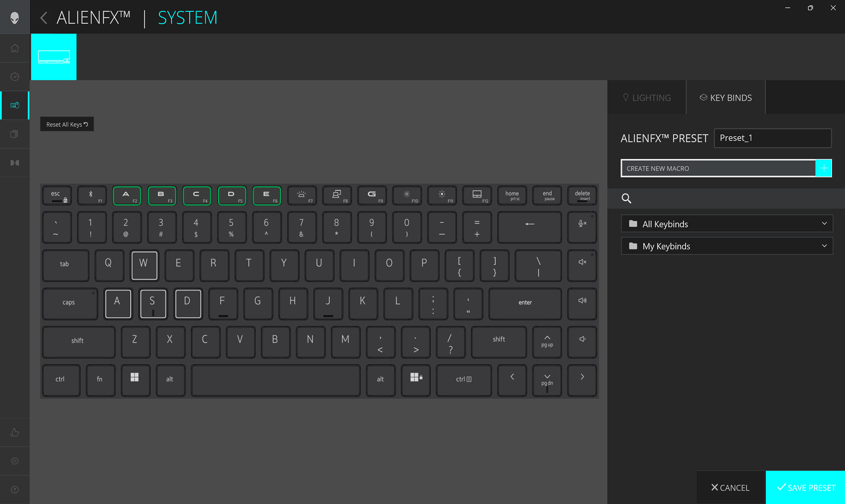This screenshot has width=845, height=504.
Task: Select the highlighted W key
Action: pyautogui.click(x=144, y=266)
